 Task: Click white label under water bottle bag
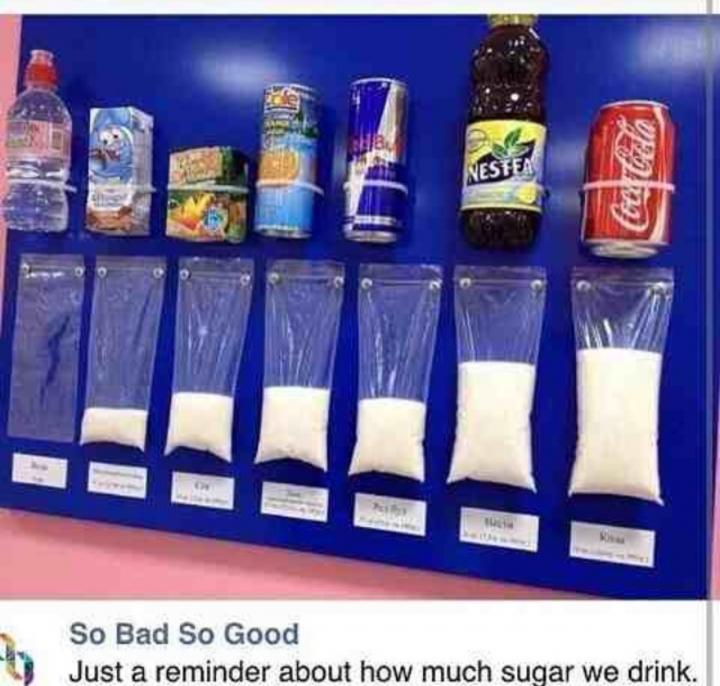coord(40,470)
